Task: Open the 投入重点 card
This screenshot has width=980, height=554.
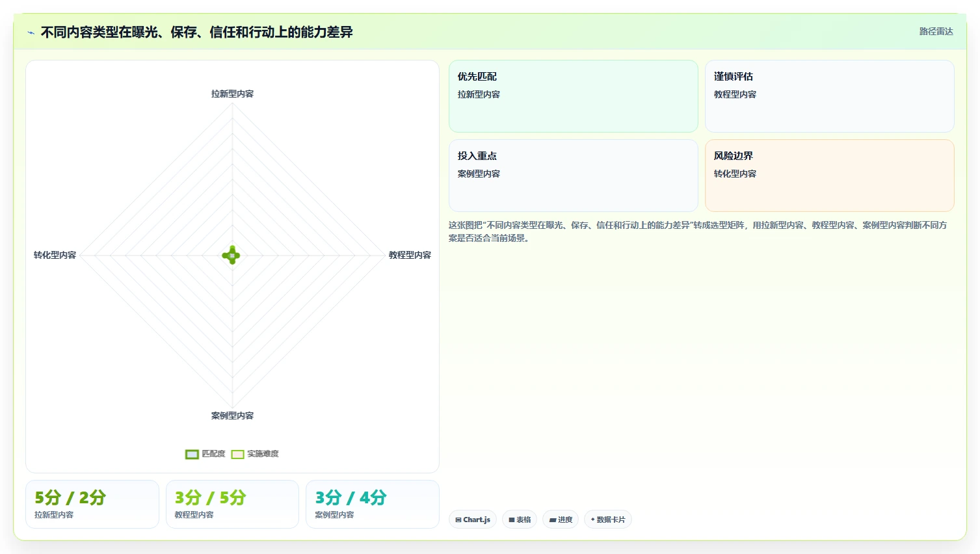Action: [574, 176]
